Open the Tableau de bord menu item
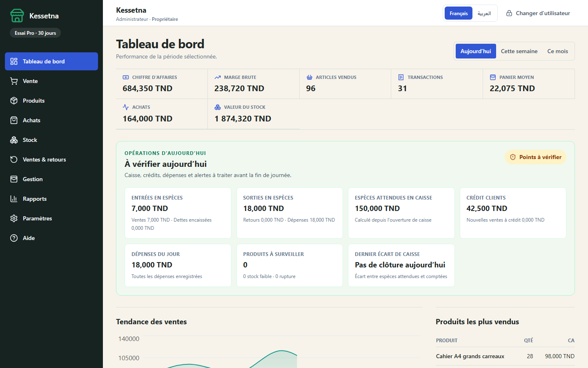 coord(51,61)
